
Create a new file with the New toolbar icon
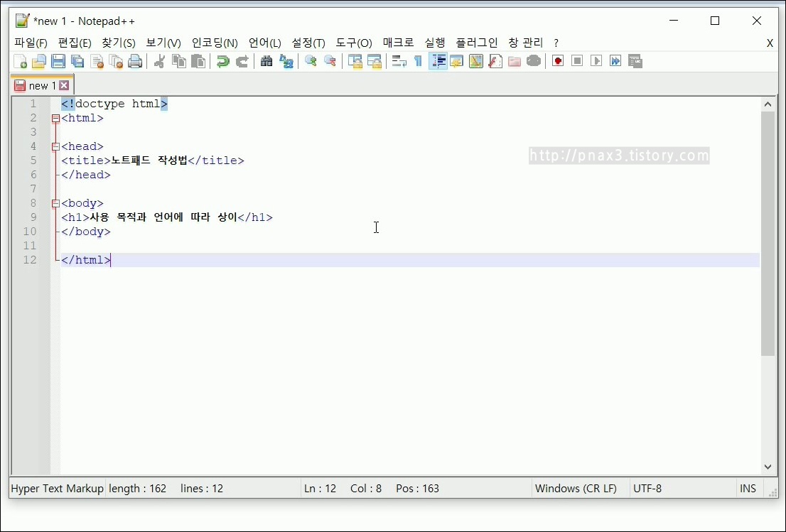pos(20,61)
